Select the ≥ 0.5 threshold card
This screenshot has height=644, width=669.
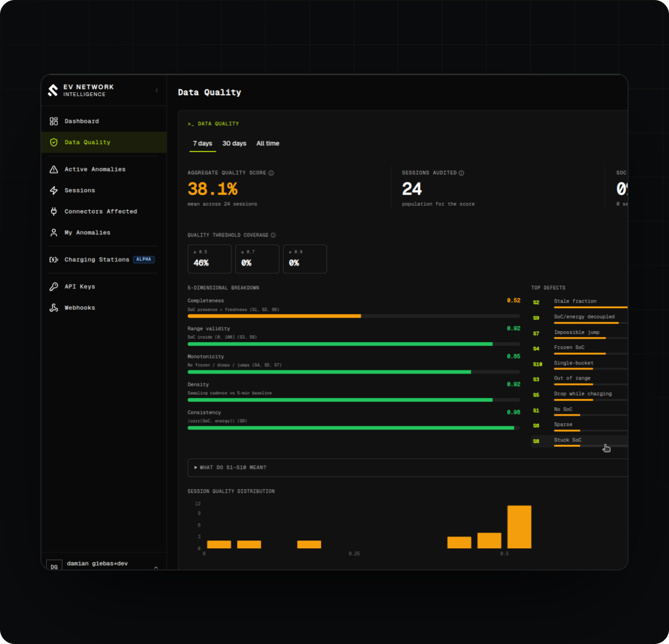[x=210, y=259]
